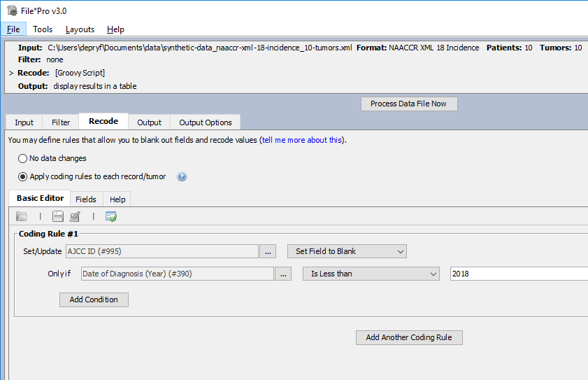Select the No data changes option
The image size is (588, 380).
point(23,159)
